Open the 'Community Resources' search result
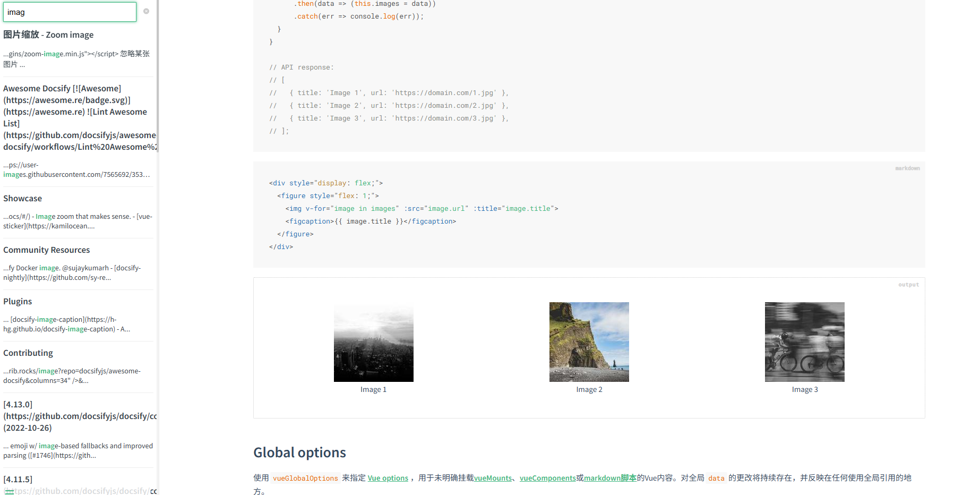This screenshot has height=495, width=980. [x=46, y=250]
